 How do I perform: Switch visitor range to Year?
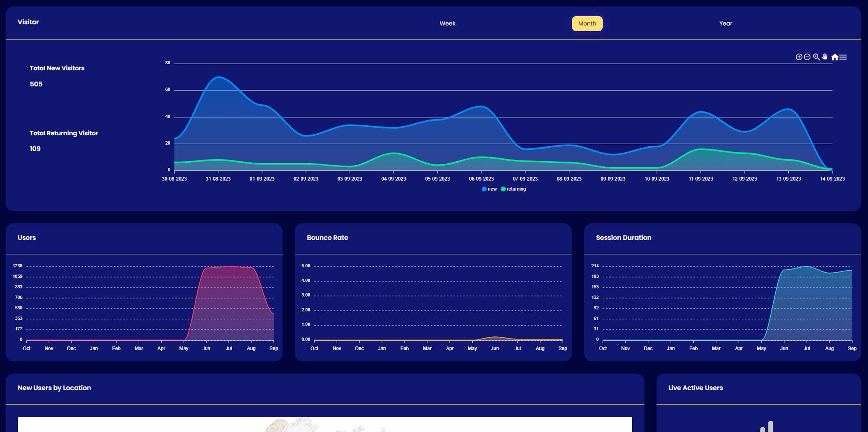pos(726,23)
